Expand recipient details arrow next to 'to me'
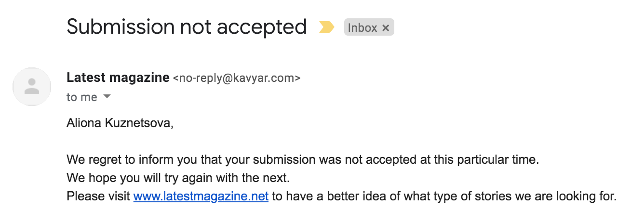Viewport: 644px width, 210px height. click(x=107, y=96)
